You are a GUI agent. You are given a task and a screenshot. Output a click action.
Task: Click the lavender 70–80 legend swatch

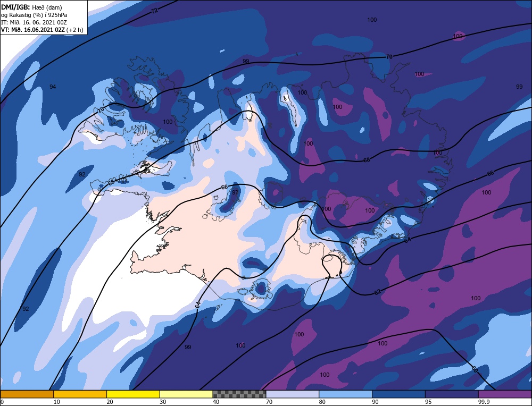point(293,394)
